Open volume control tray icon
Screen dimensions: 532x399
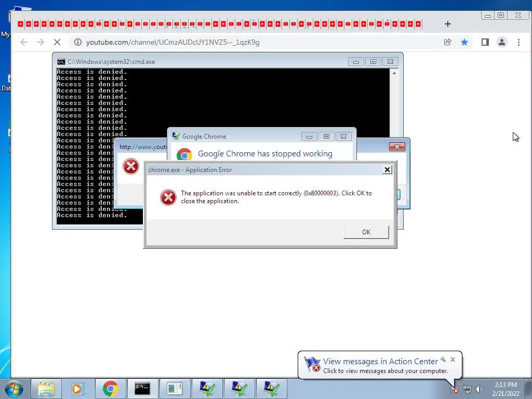(480, 389)
